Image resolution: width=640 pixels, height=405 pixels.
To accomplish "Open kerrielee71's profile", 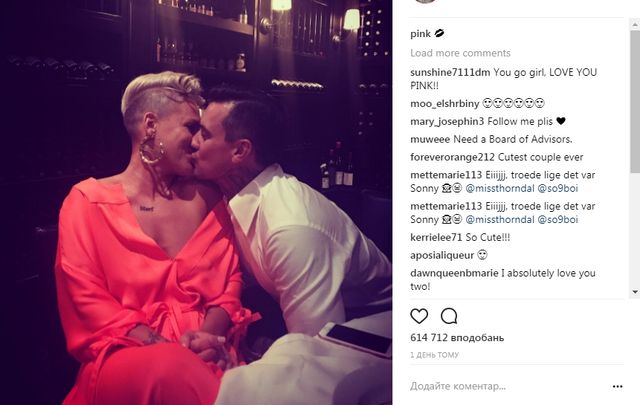I will (436, 238).
